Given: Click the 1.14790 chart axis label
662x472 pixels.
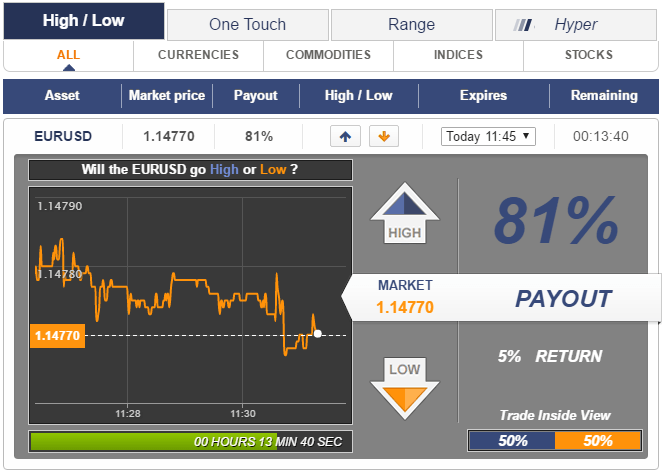Looking at the screenshot, I should (x=60, y=206).
